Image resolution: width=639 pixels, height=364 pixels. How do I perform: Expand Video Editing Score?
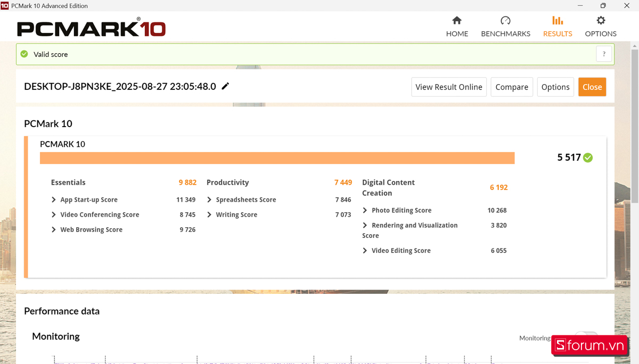coord(365,251)
